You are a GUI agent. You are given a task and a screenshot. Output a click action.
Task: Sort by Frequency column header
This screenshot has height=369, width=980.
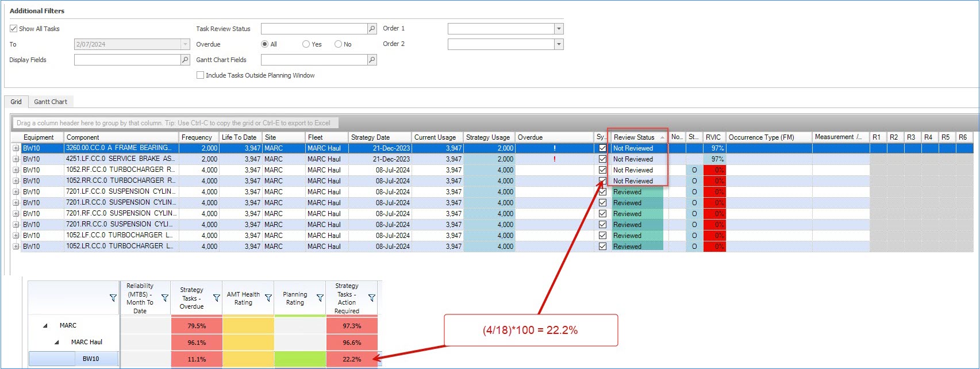coord(199,137)
